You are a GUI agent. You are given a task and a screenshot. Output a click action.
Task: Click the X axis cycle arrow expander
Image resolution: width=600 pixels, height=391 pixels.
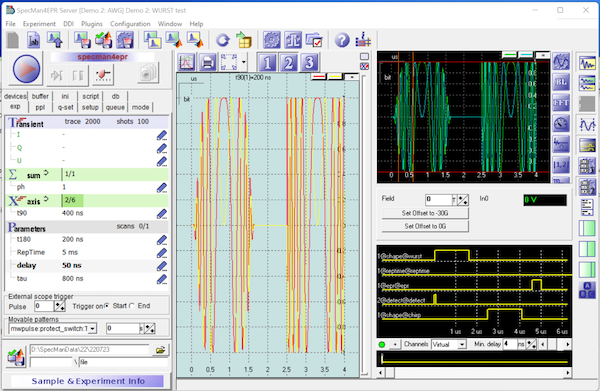(x=46, y=199)
